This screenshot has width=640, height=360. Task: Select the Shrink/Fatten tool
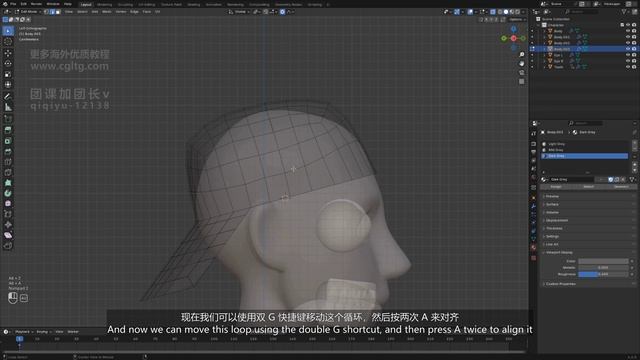click(x=8, y=225)
